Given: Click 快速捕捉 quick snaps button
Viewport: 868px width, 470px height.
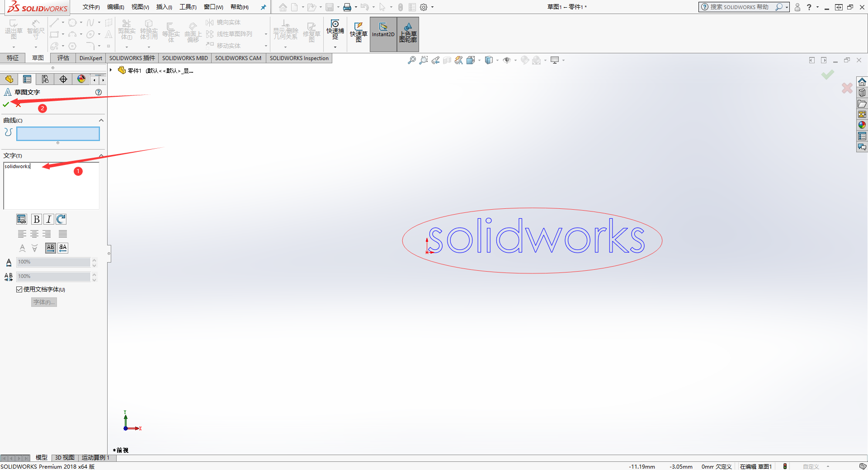Looking at the screenshot, I should click(335, 30).
